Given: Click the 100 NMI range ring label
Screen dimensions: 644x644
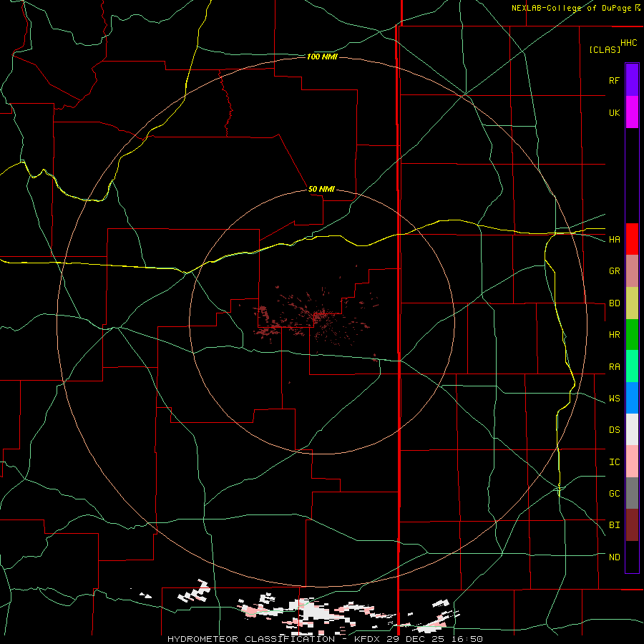Looking at the screenshot, I should (322, 57).
